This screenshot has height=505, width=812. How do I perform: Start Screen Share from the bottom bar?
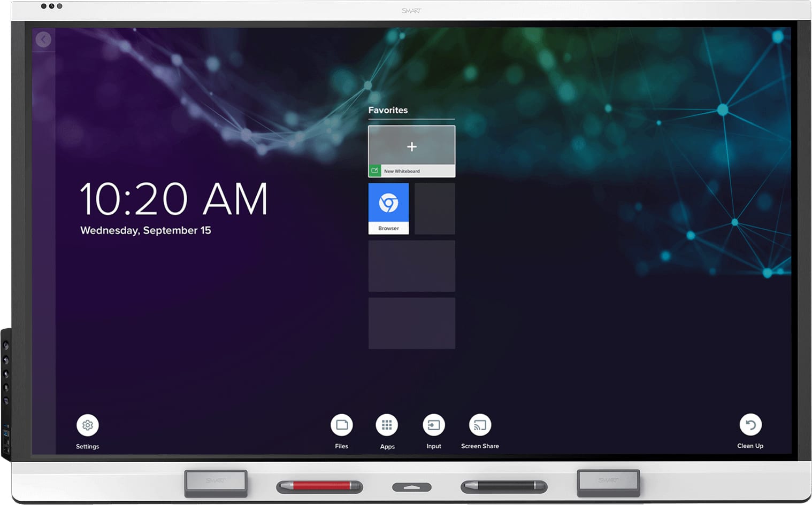coord(480,425)
